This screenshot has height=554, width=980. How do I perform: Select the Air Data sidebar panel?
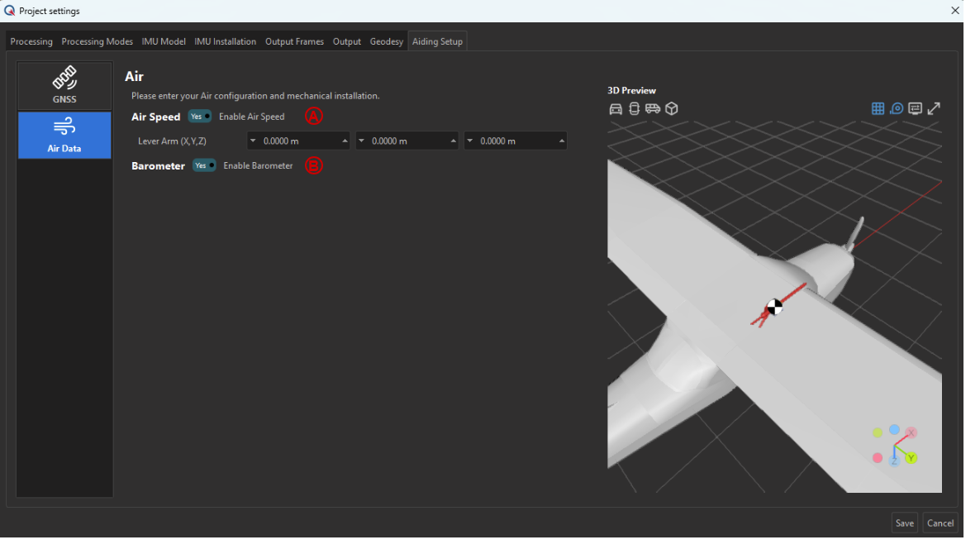[x=64, y=134]
